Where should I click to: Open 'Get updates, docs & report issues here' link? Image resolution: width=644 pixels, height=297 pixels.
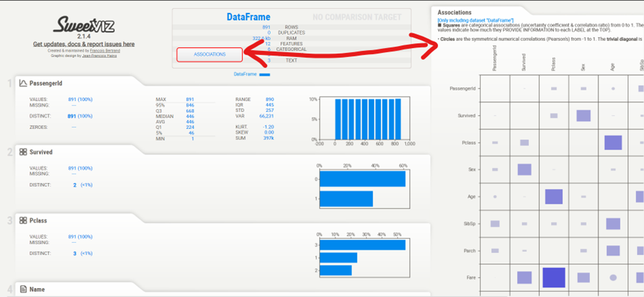[84, 44]
